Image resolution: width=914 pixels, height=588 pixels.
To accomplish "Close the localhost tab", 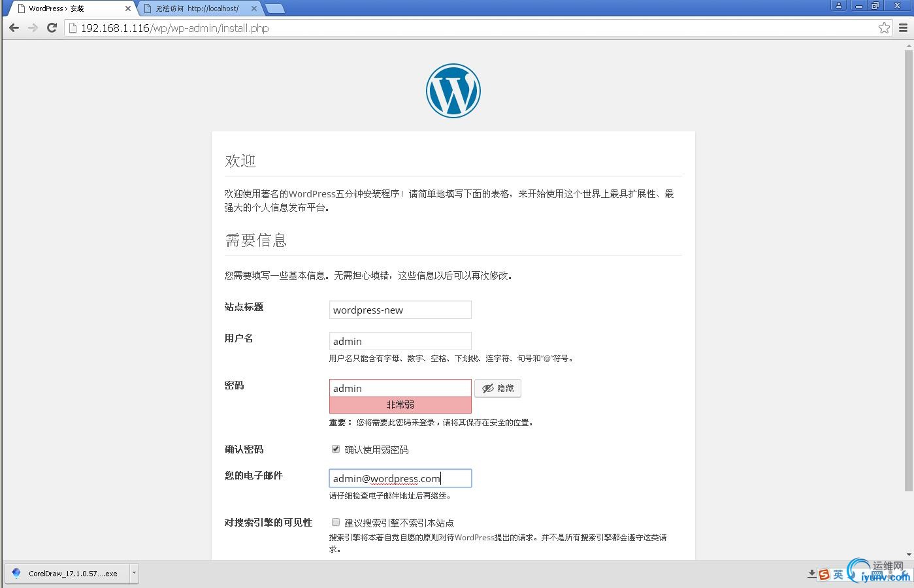I will pyautogui.click(x=254, y=8).
